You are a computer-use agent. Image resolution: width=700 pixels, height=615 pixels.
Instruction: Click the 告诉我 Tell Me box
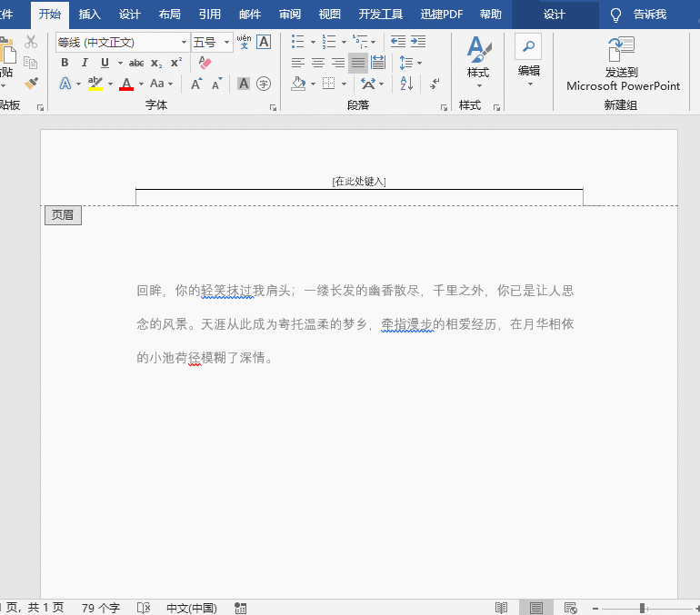click(650, 15)
